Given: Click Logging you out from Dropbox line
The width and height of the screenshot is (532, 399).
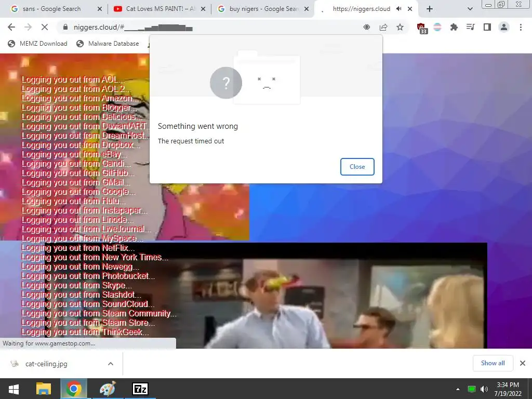Looking at the screenshot, I should pos(81,145).
